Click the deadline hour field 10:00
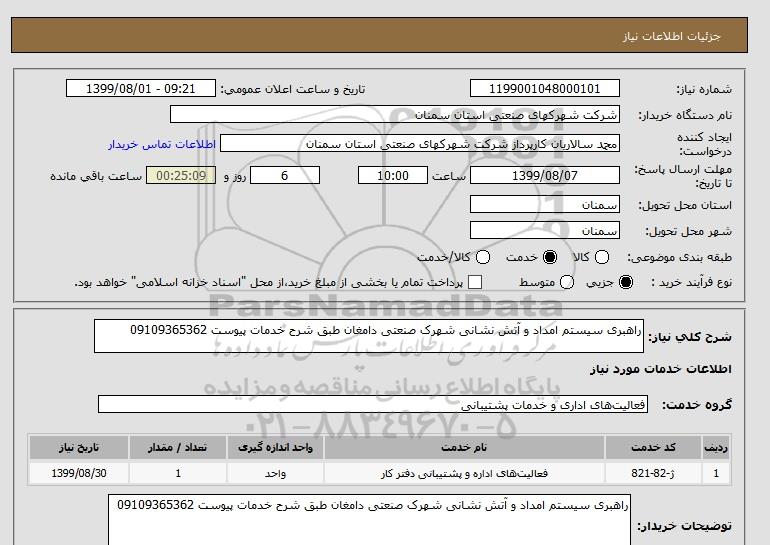The width and height of the screenshot is (770, 545). [393, 175]
